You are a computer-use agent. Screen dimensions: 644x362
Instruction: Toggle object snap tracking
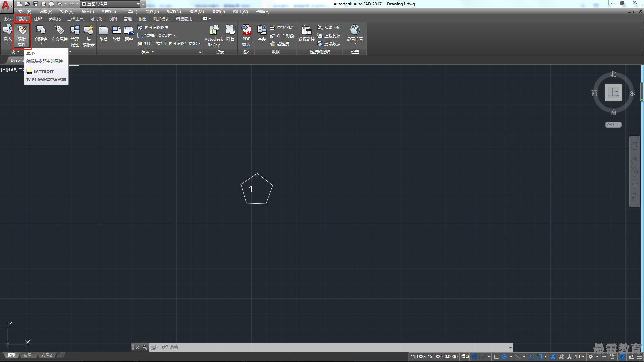531,357
